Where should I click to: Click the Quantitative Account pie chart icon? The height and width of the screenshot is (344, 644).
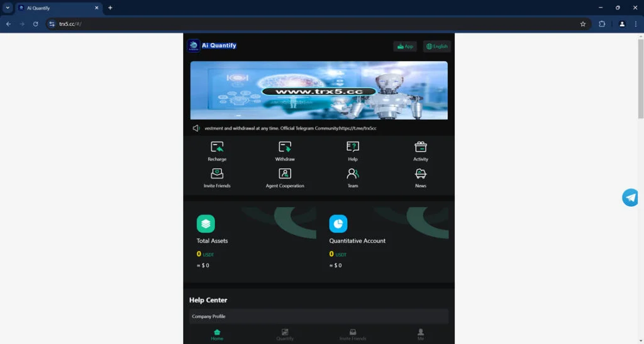point(338,224)
